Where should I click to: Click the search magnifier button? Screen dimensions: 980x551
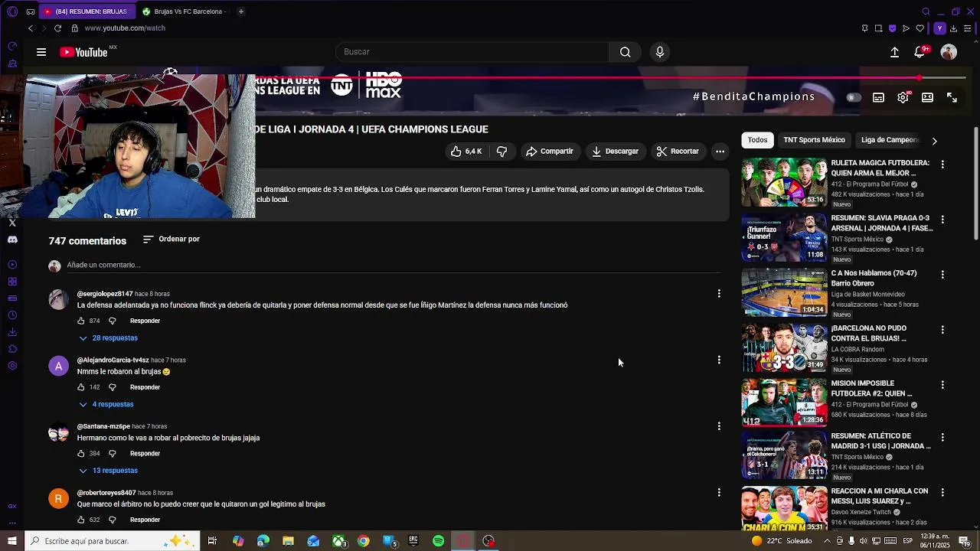coord(625,52)
